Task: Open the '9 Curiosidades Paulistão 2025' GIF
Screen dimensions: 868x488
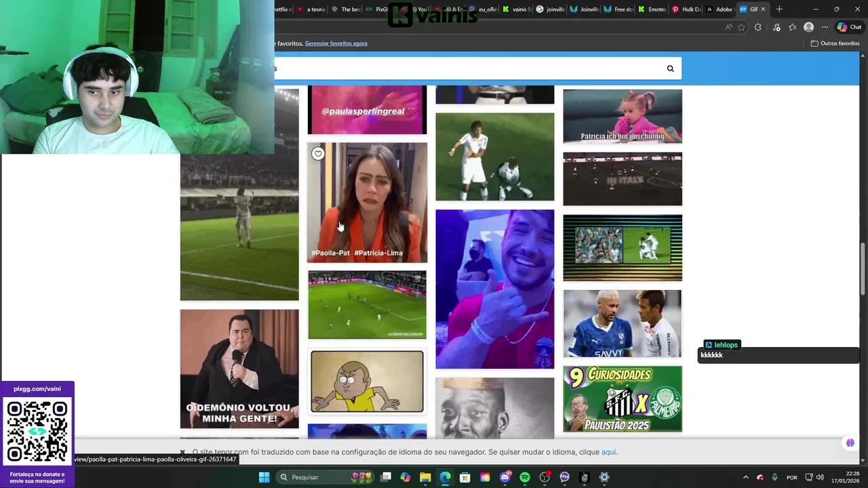Action: [623, 399]
